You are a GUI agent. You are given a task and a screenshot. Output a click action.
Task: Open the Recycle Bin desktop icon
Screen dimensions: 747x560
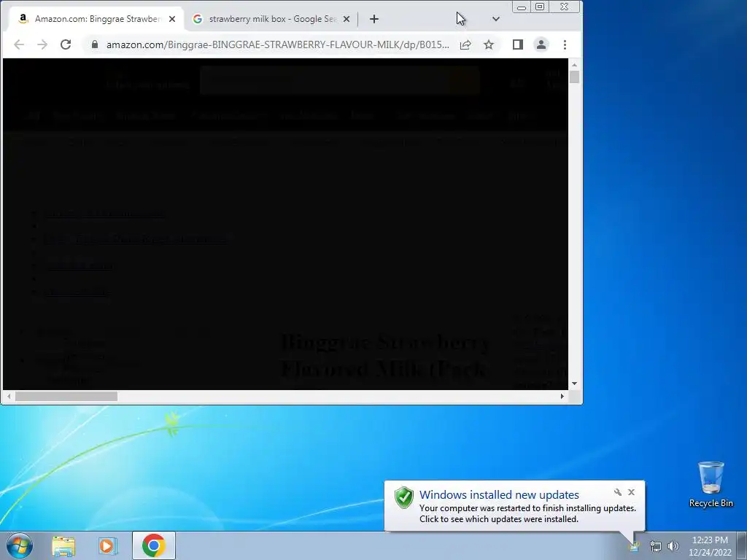coord(711,484)
